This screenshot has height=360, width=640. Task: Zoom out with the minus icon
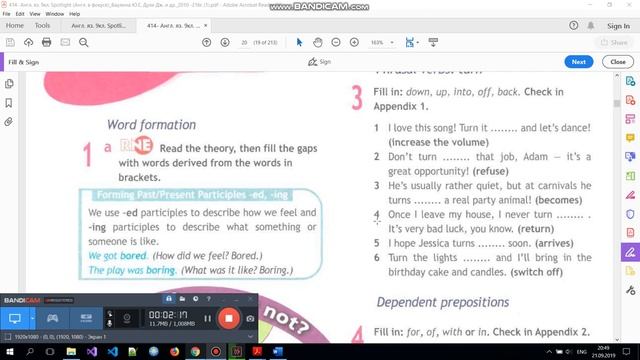(336, 42)
